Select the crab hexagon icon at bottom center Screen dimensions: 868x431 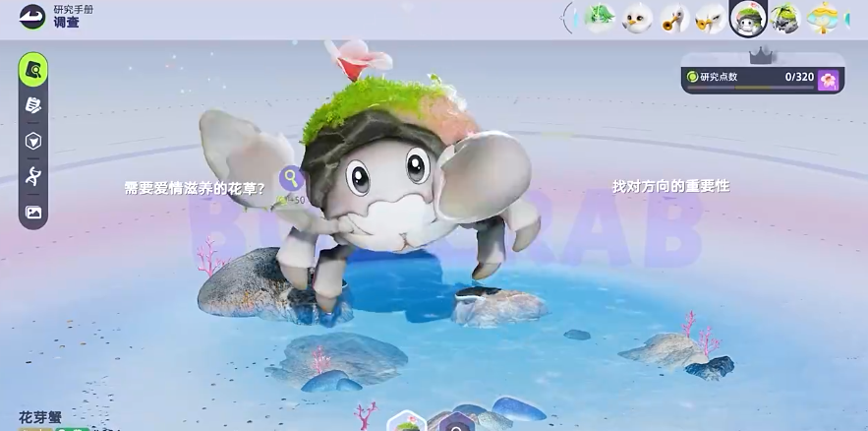click(407, 422)
